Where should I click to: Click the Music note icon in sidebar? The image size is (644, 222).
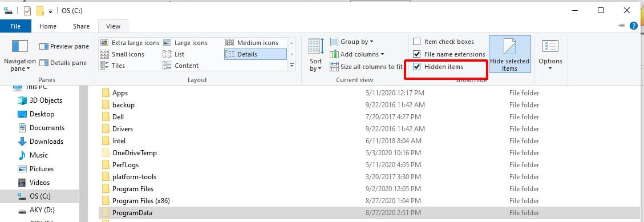coord(22,155)
